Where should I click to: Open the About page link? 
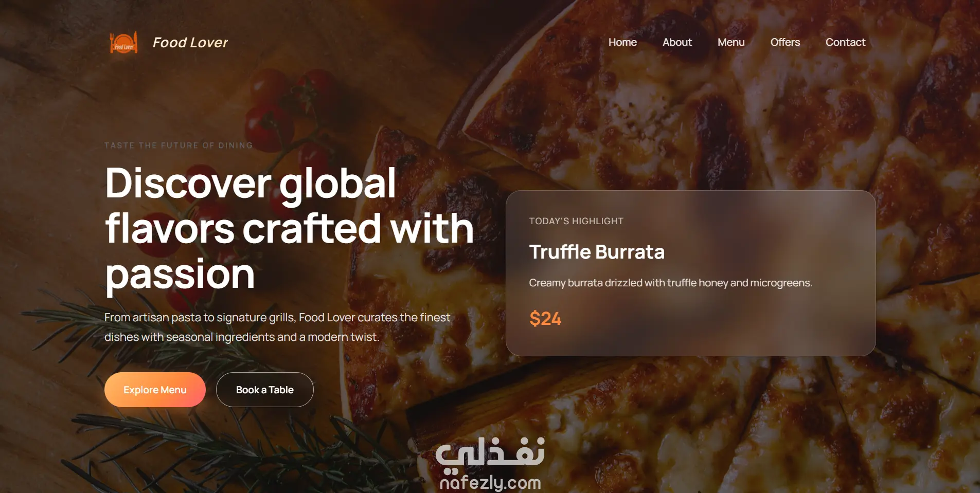pyautogui.click(x=677, y=42)
